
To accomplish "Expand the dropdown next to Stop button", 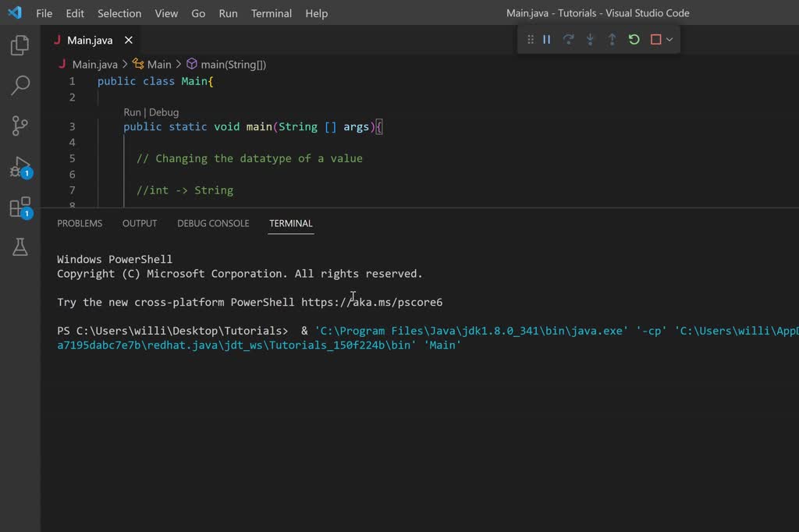I will (x=669, y=40).
